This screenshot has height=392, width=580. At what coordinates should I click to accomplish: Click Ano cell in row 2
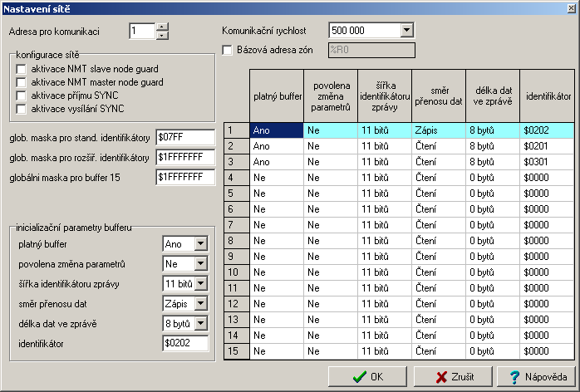(277, 146)
